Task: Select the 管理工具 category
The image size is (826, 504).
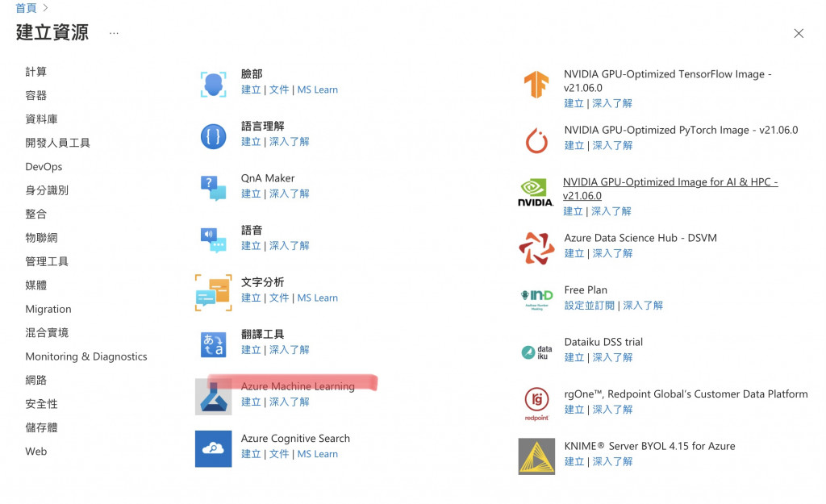Action: click(47, 261)
